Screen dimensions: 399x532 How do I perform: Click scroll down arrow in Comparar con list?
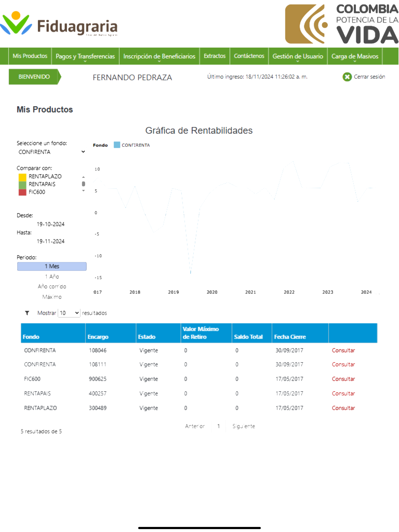coord(84,191)
